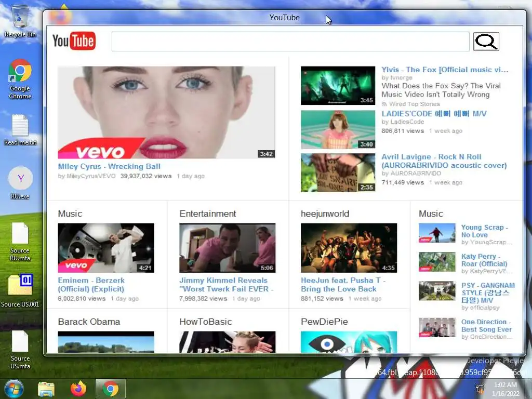The image size is (532, 399).
Task: Play the Eminem Berzerk thumbnail
Action: pos(106,248)
